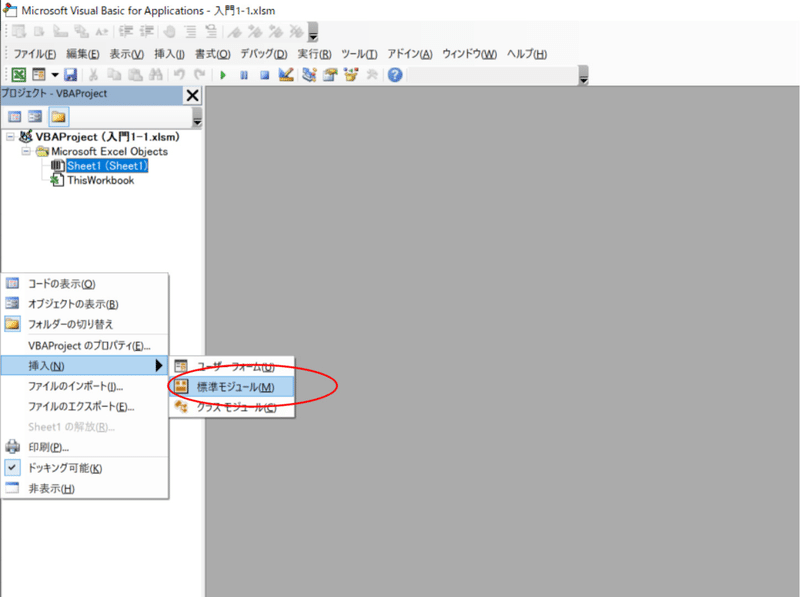This screenshot has height=597, width=800.
Task: Select Sheet1 (Sheet1) in the tree
Action: [x=107, y=166]
